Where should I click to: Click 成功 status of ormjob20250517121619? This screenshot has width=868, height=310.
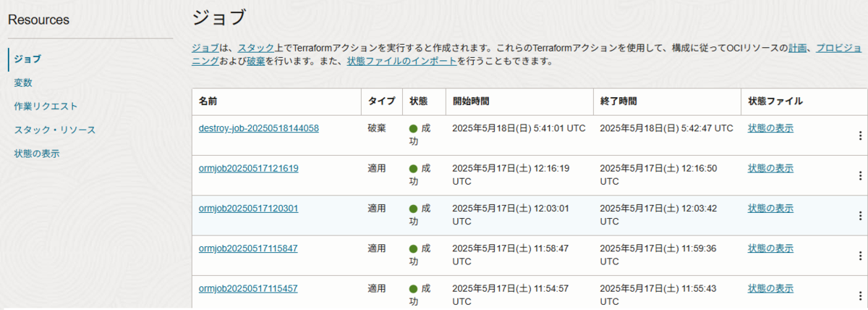[x=420, y=174]
